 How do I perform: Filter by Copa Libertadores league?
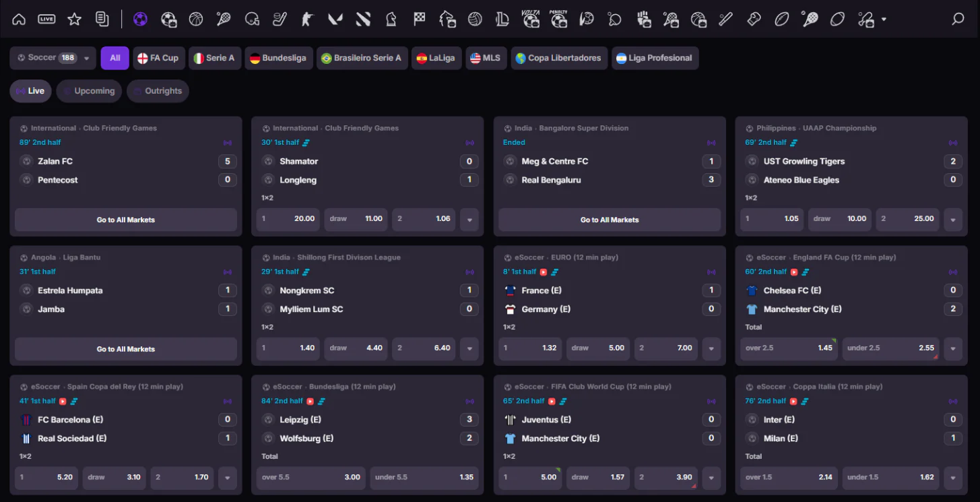point(559,58)
